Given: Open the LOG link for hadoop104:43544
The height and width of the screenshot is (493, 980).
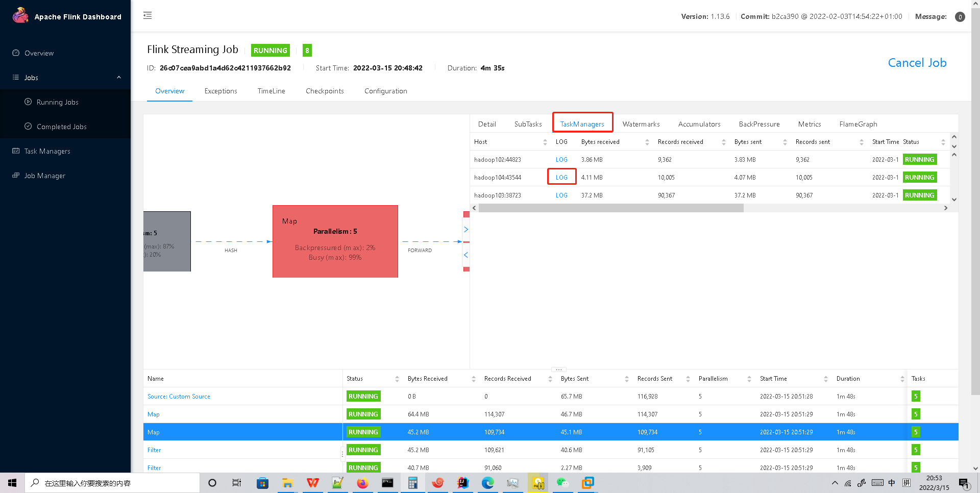Looking at the screenshot, I should 561,178.
